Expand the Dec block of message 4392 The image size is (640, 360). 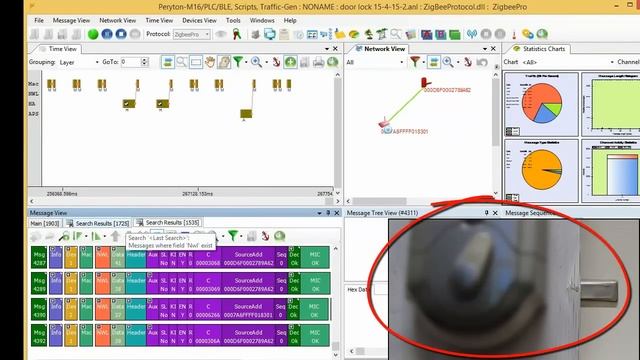[294, 336]
